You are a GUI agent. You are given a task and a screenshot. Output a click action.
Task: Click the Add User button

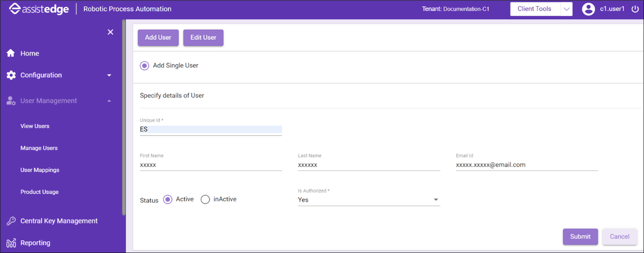[158, 38]
